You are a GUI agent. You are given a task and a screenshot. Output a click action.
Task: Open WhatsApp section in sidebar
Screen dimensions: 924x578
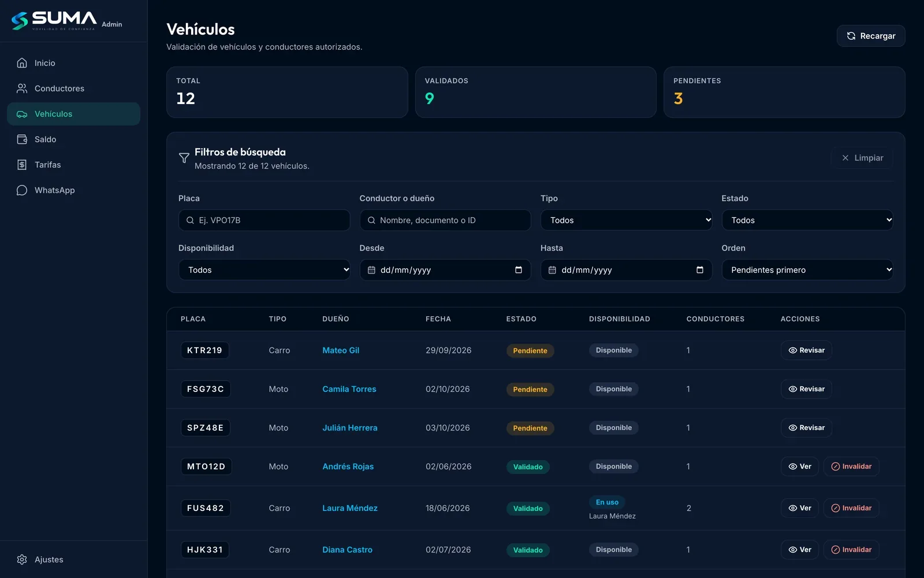(x=73, y=190)
